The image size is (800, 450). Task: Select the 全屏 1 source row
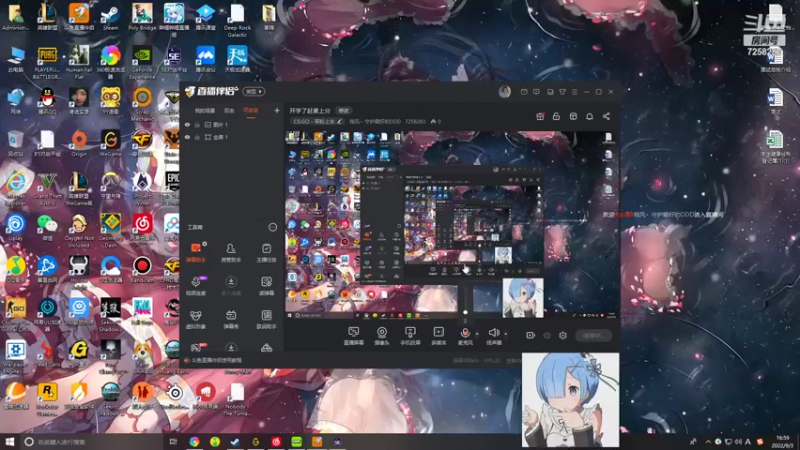click(232, 137)
